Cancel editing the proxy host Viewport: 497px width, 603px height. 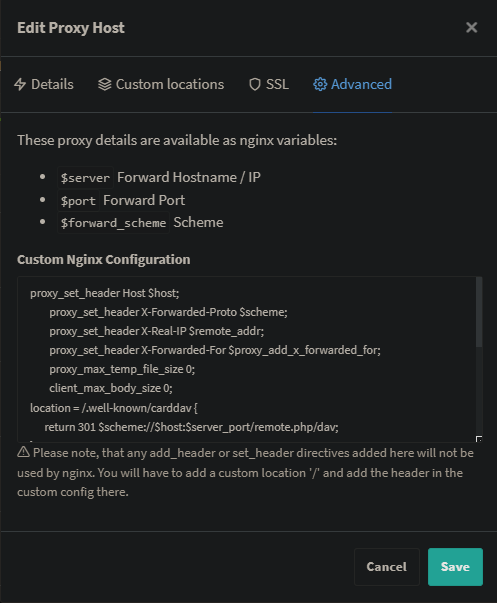(x=387, y=566)
